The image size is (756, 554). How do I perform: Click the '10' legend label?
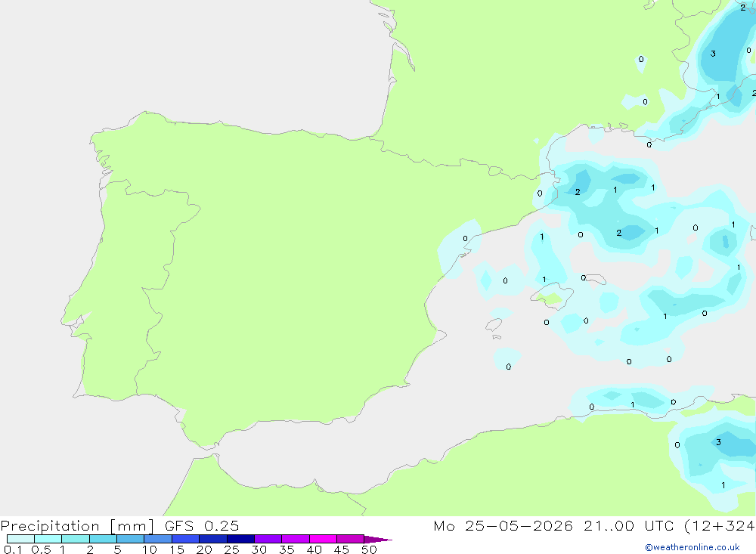coord(150,549)
